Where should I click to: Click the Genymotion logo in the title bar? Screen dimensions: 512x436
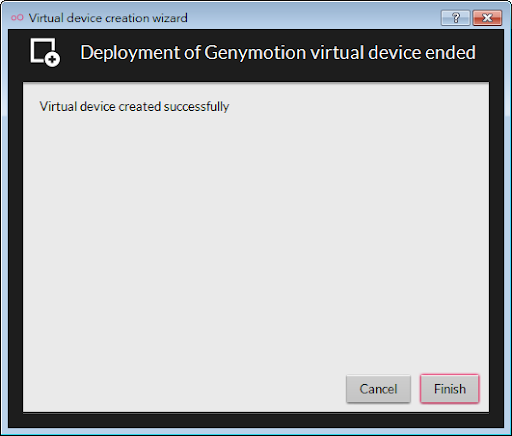point(17,17)
